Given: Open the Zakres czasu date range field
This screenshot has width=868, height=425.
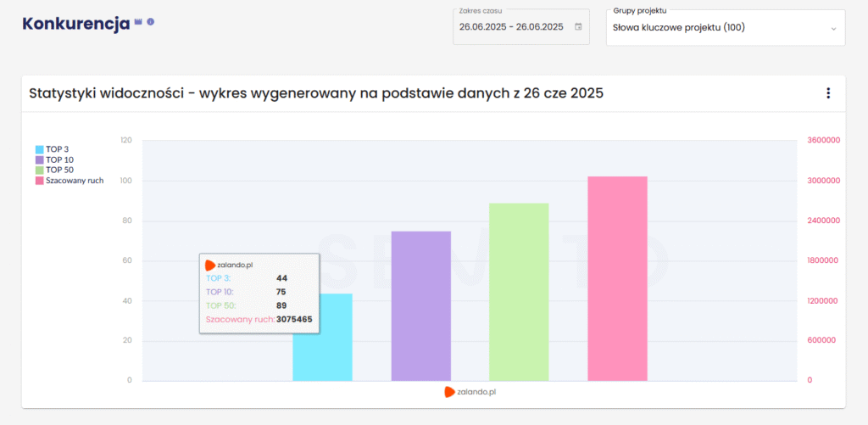Looking at the screenshot, I should coord(521,26).
